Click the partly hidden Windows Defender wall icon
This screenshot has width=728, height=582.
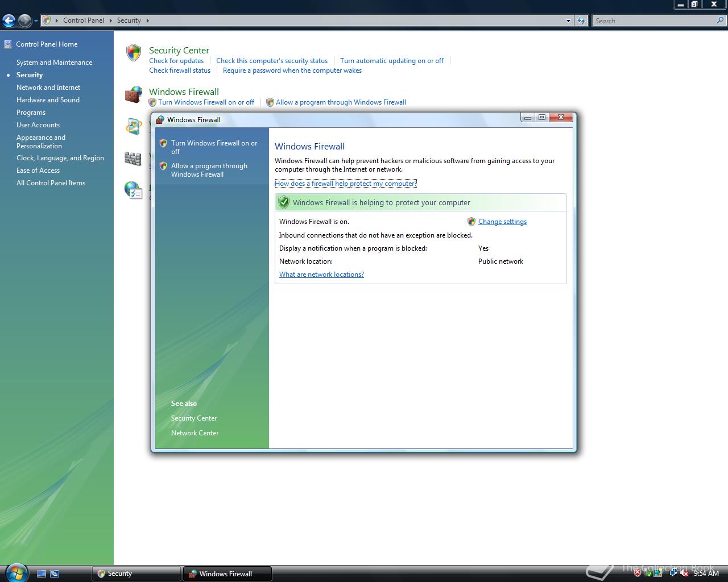click(133, 159)
